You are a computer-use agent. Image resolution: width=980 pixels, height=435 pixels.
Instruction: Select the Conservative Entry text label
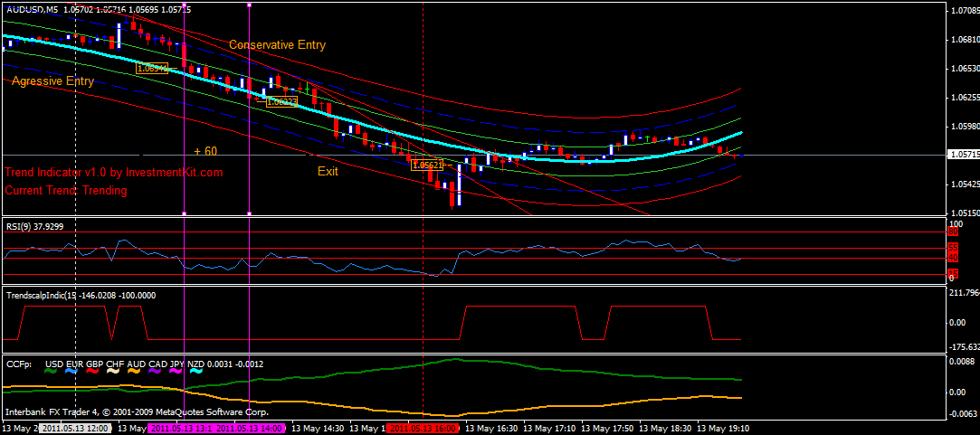point(277,44)
